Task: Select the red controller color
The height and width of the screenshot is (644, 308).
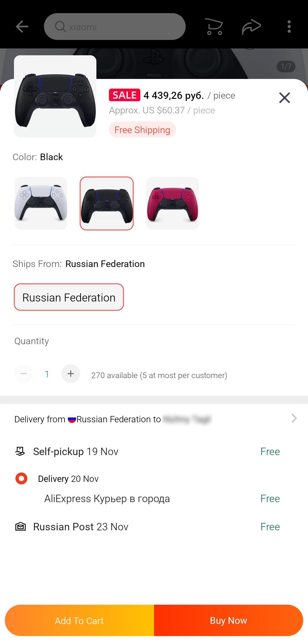Action: click(173, 203)
